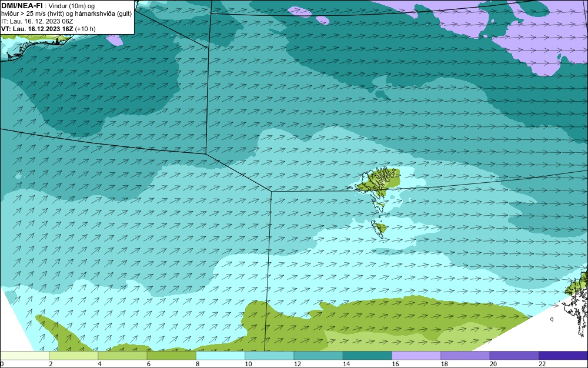
Task: Click the "DMI/NEA-FI" title text
Action: 22,6
